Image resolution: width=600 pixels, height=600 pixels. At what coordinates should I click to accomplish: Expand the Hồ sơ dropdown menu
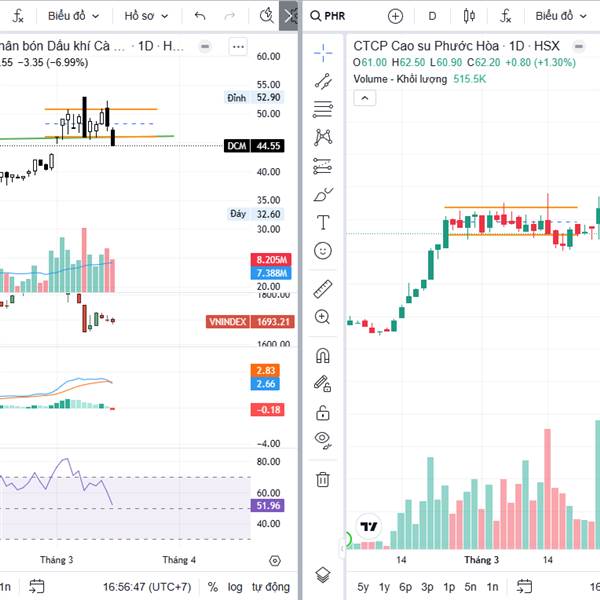tap(145, 16)
